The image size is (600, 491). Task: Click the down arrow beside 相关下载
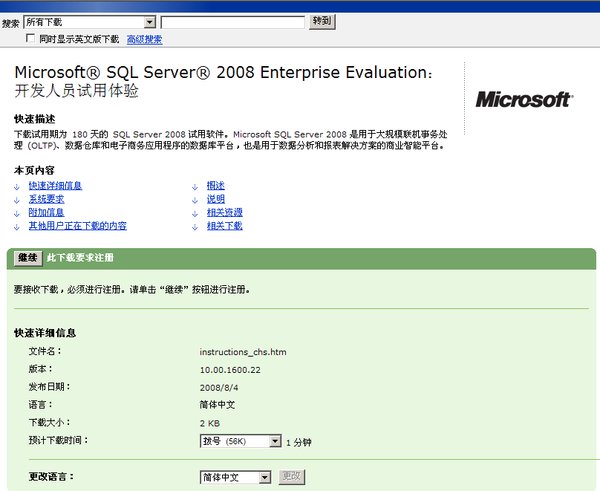(x=195, y=227)
